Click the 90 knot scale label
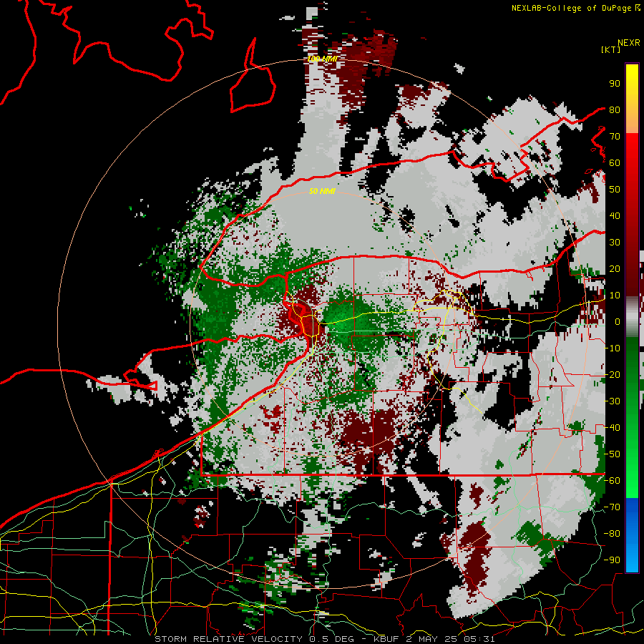 [615, 84]
